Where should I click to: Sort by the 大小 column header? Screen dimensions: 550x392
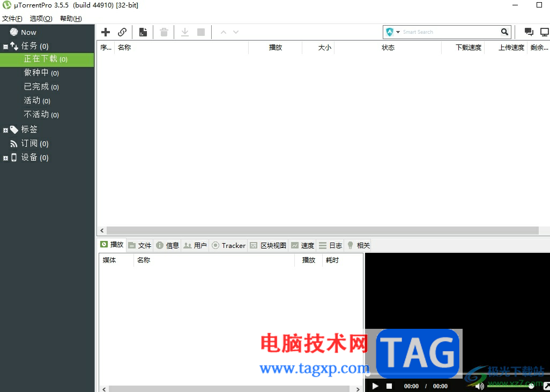point(318,48)
